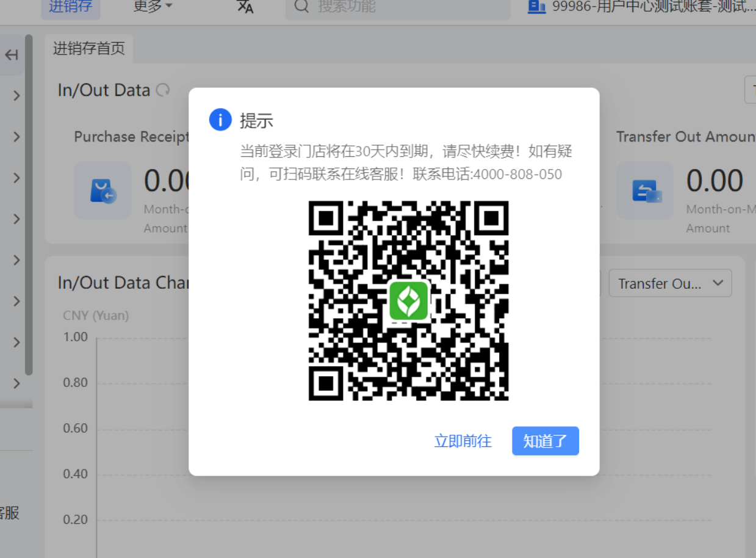The height and width of the screenshot is (558, 756).
Task: Click the 知道了 button in the dialog
Action: coord(545,441)
